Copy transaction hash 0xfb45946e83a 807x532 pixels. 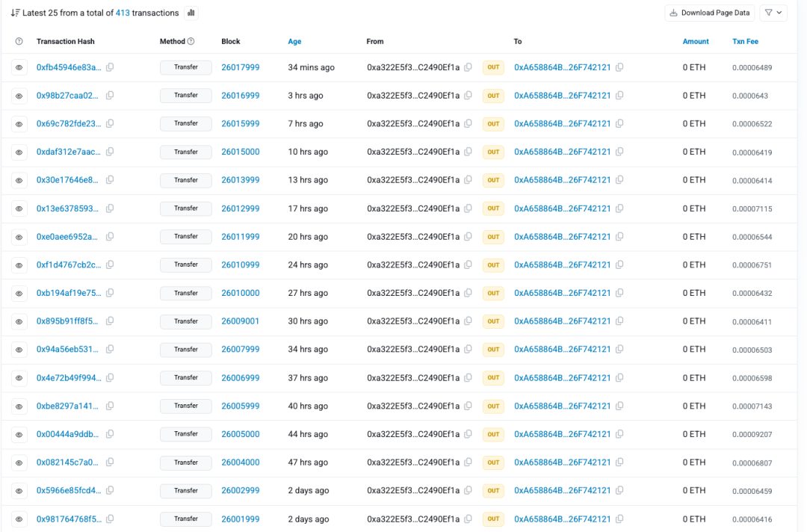110,67
